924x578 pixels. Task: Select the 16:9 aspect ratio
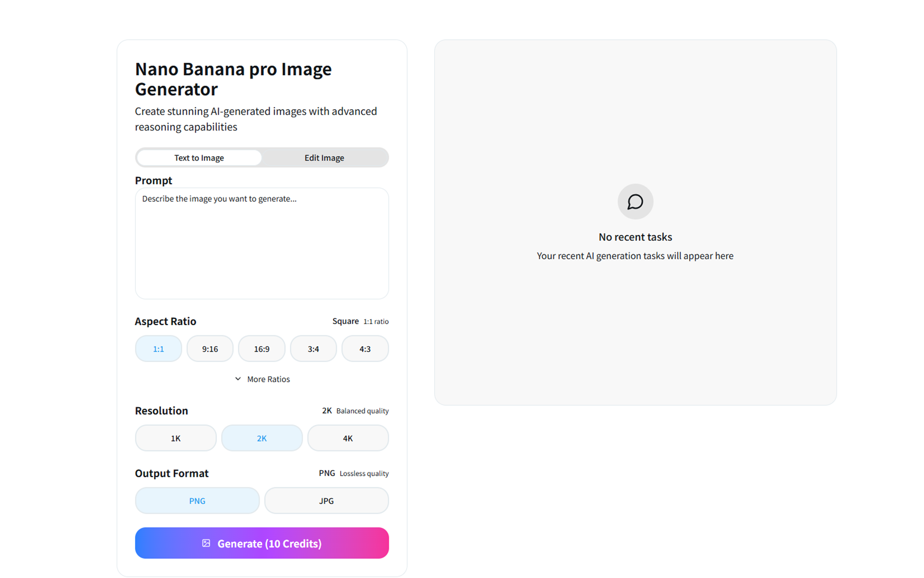(262, 348)
